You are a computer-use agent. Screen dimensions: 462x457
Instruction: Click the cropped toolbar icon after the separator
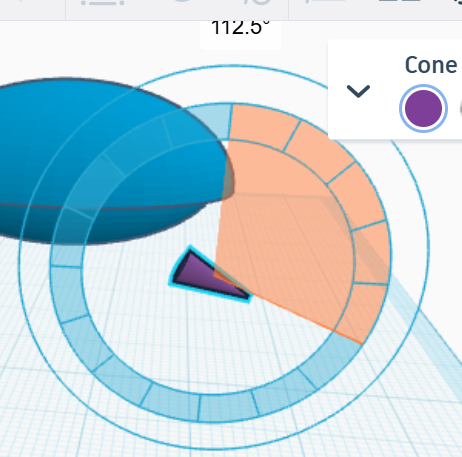(x=326, y=2)
